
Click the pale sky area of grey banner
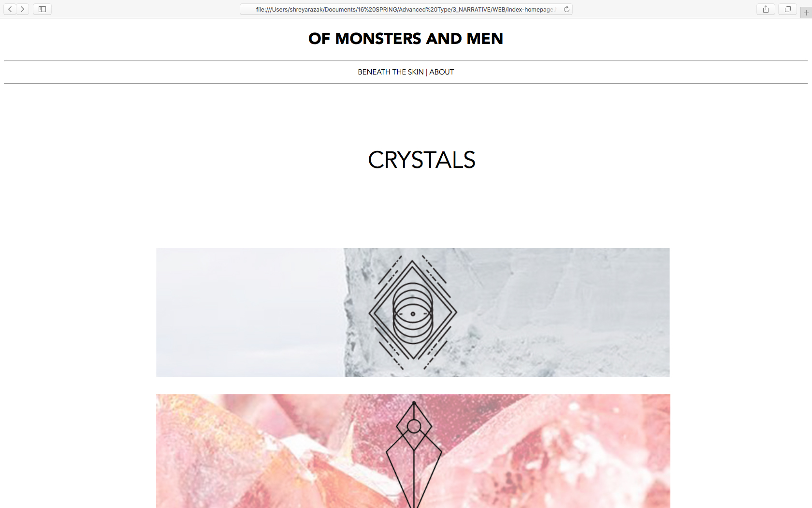click(250, 313)
